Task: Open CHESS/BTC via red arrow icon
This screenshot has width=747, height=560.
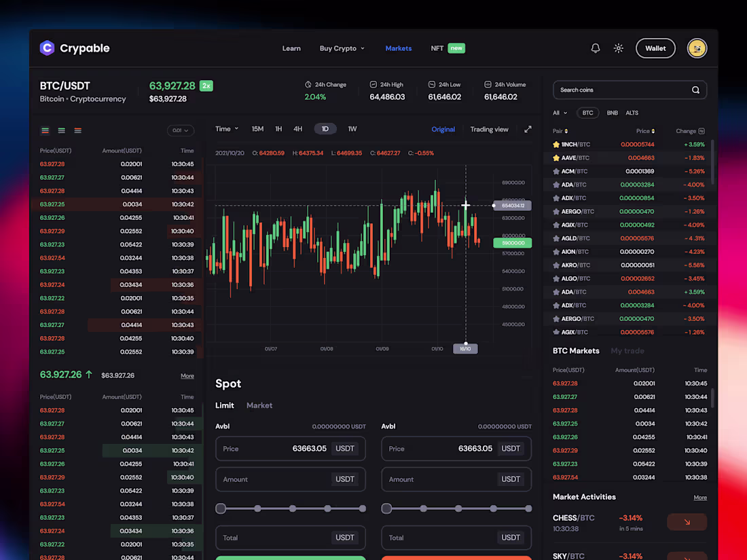Action: [687, 522]
